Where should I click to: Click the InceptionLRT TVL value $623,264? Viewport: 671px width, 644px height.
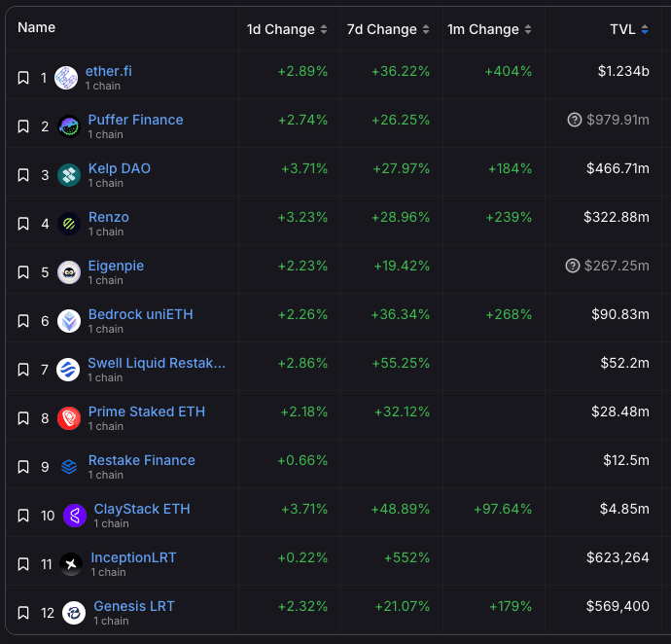[x=618, y=557]
